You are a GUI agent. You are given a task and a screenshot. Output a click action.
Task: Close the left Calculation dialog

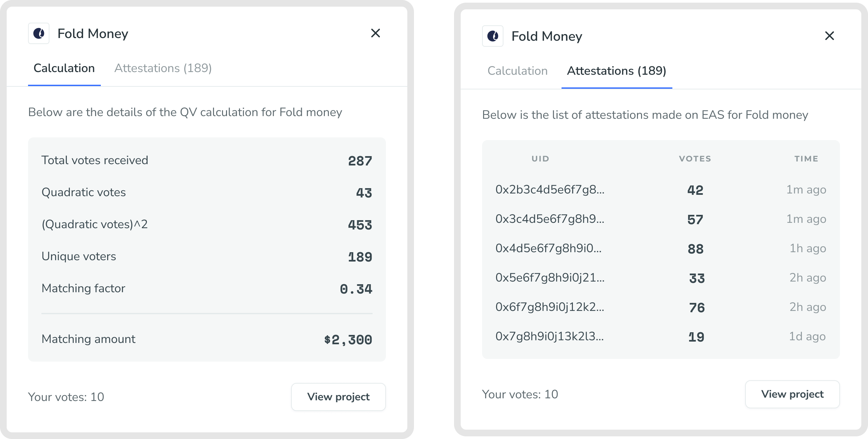pyautogui.click(x=375, y=33)
